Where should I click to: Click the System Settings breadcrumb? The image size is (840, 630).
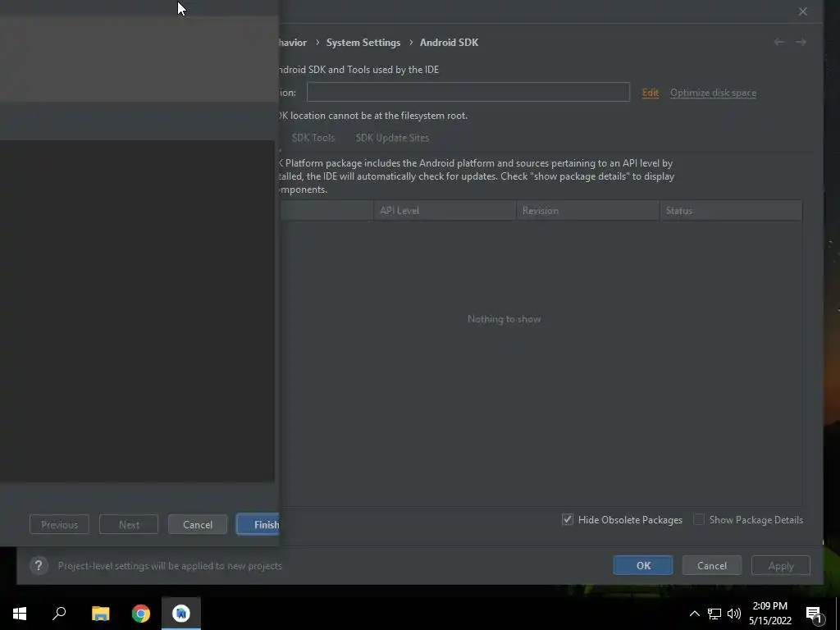(x=363, y=43)
